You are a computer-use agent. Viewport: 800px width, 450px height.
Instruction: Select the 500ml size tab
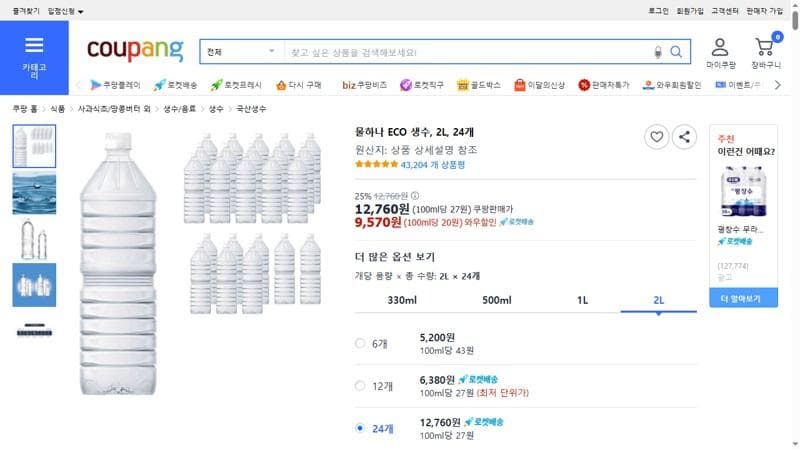(496, 300)
